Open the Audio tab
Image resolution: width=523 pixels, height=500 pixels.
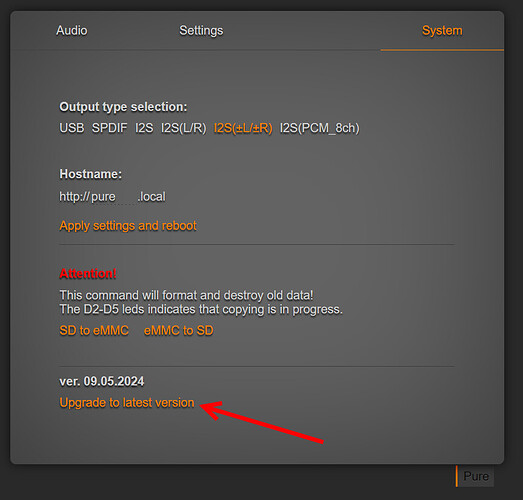tap(71, 30)
